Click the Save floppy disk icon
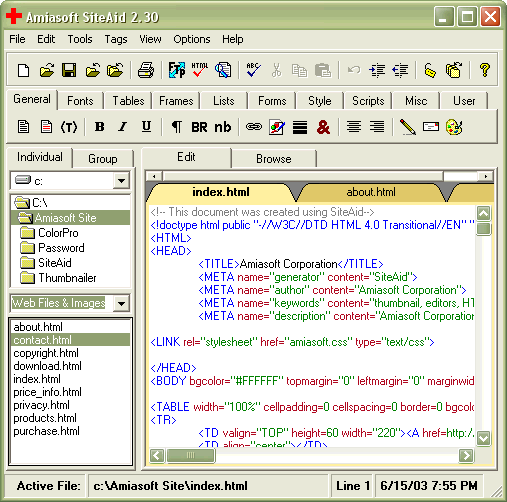This screenshot has height=502, width=507. click(69, 70)
